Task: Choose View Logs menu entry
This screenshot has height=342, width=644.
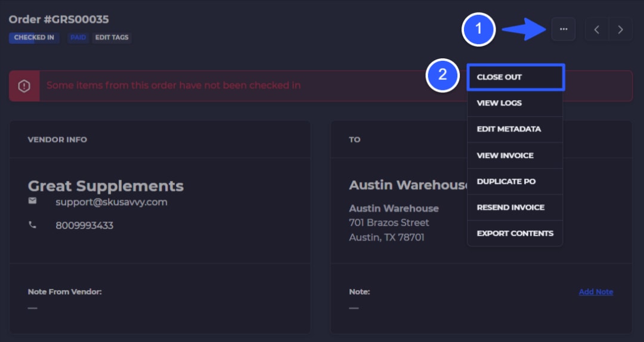Action: click(x=515, y=104)
